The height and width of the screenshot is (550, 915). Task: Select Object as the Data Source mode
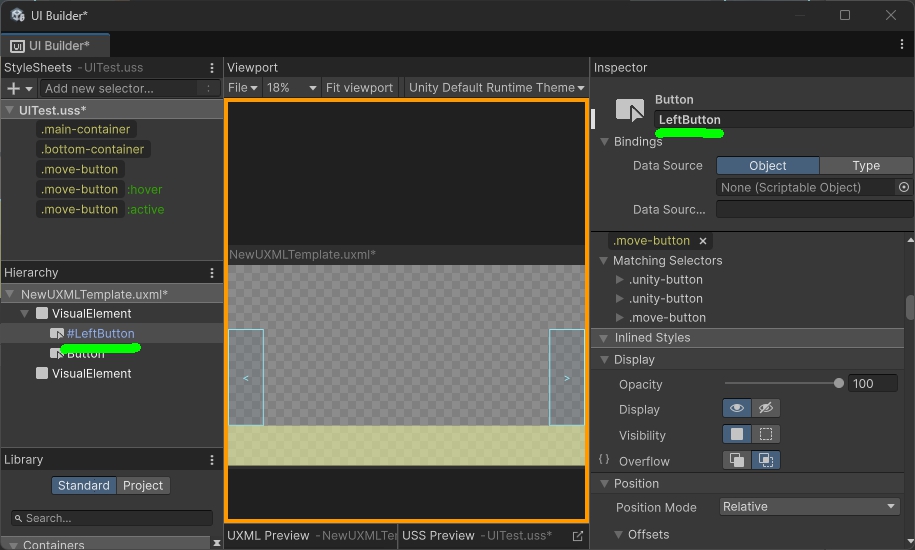pos(768,166)
